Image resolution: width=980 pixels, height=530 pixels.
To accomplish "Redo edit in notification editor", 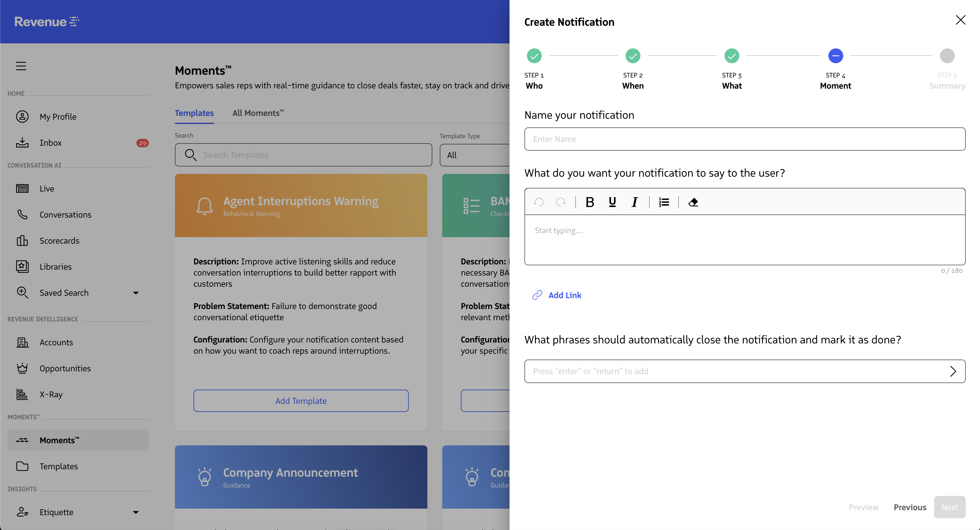I will click(x=561, y=202).
